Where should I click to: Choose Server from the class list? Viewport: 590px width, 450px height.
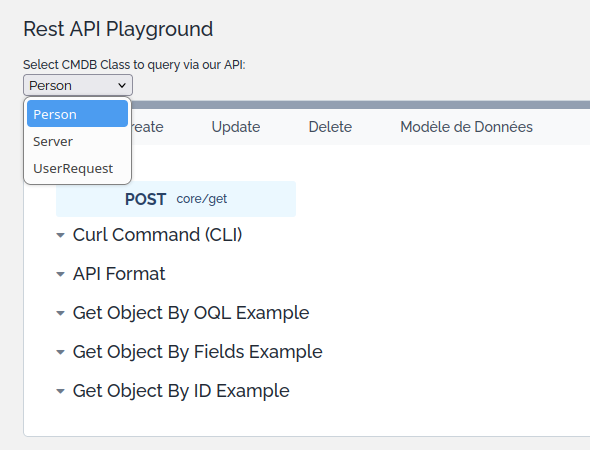tap(78, 141)
